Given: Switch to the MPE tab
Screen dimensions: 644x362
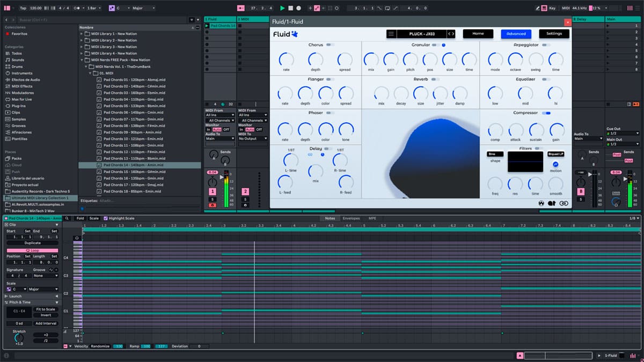Looking at the screenshot, I should coord(372,218).
